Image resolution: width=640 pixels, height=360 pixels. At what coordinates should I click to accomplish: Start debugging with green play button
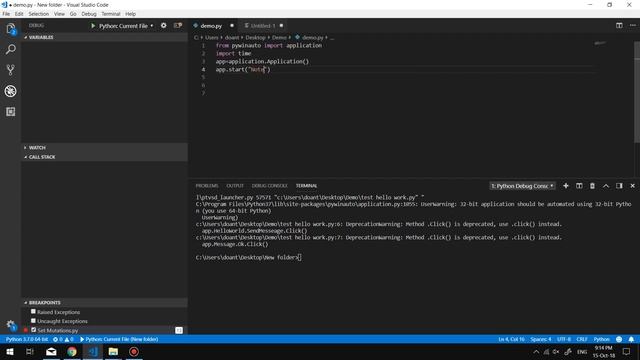coord(93,26)
